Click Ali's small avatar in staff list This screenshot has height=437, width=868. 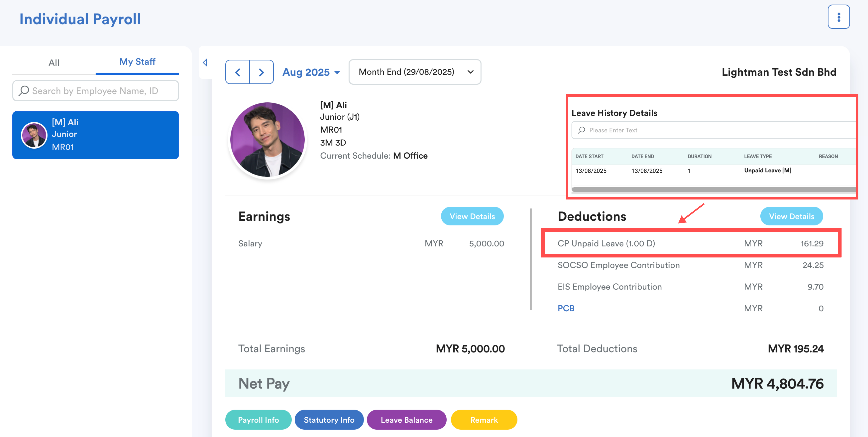(34, 135)
